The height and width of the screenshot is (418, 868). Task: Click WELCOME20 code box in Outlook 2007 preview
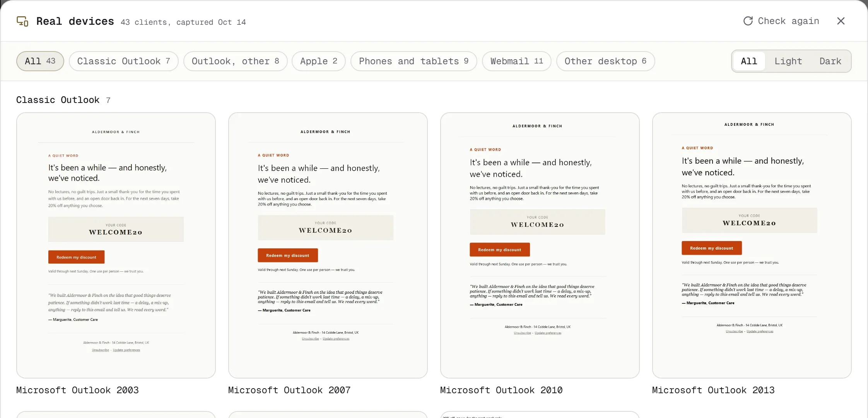326,228
